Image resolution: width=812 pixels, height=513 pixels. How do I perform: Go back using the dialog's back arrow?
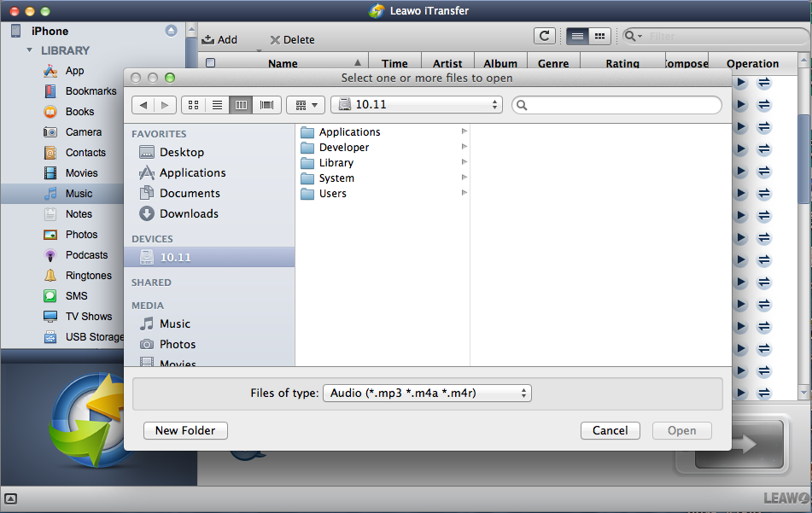[x=143, y=105]
